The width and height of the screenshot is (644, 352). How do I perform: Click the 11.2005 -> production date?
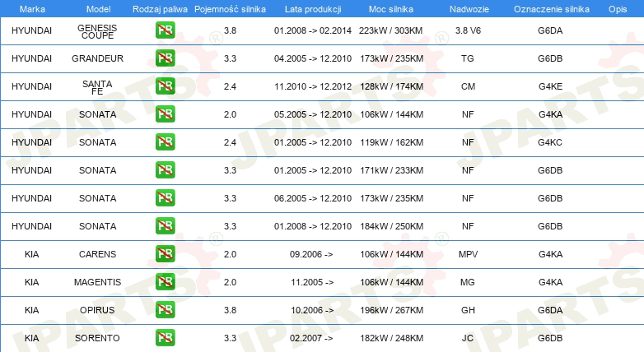pos(312,282)
